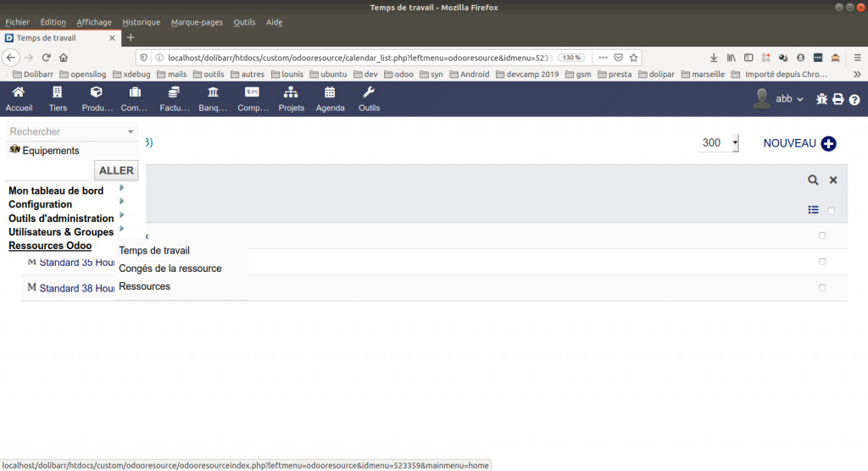Viewport: 868px width, 471px height.
Task: Open the Marque-pages menu
Action: (197, 22)
